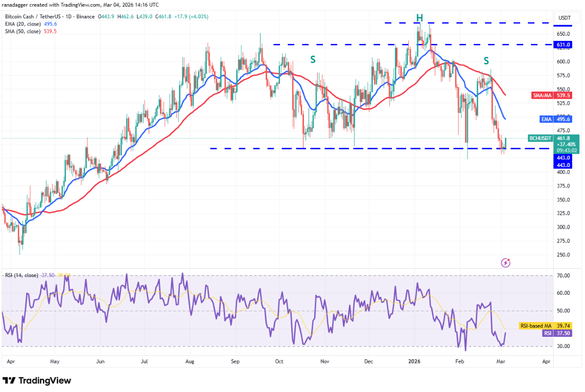The width and height of the screenshot is (585, 392).
Task: Click the 631.0 resistance level price tag
Action: click(x=563, y=44)
